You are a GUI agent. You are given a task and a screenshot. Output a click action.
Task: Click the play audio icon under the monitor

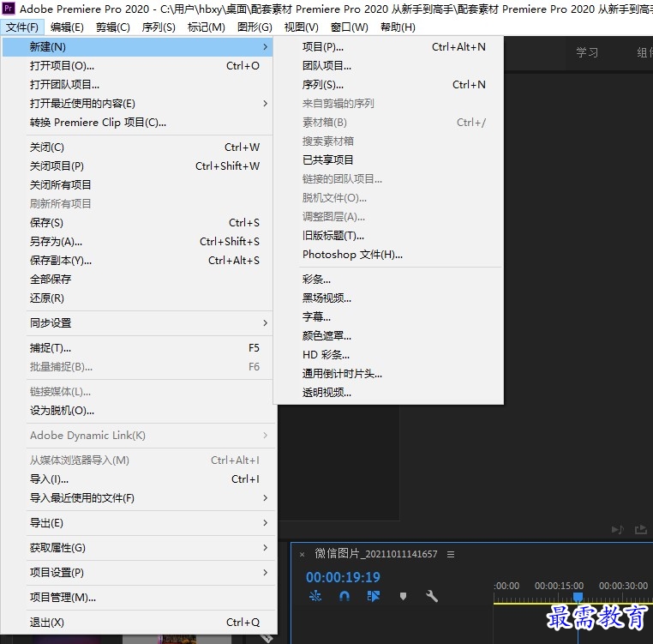coord(618,529)
